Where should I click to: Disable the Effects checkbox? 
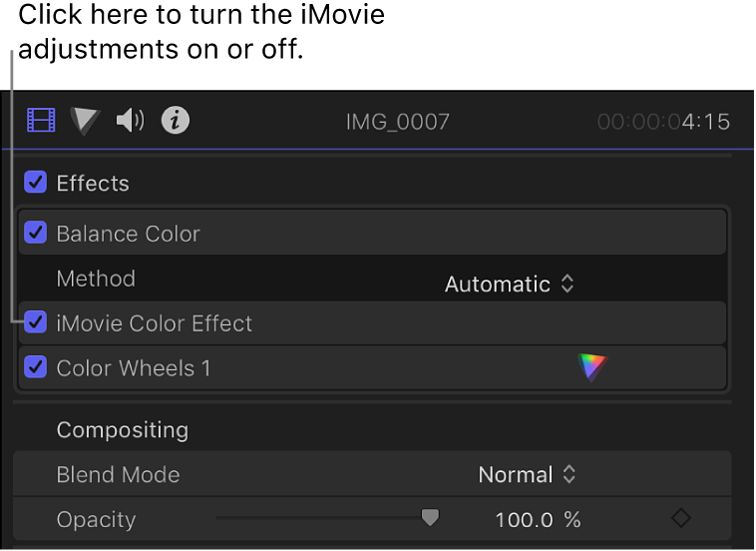coord(36,183)
